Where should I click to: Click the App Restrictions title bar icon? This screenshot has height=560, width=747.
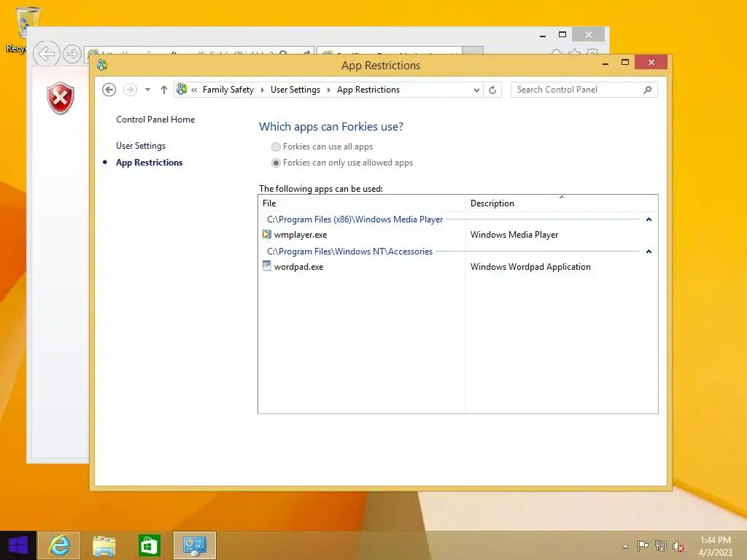pyautogui.click(x=102, y=65)
